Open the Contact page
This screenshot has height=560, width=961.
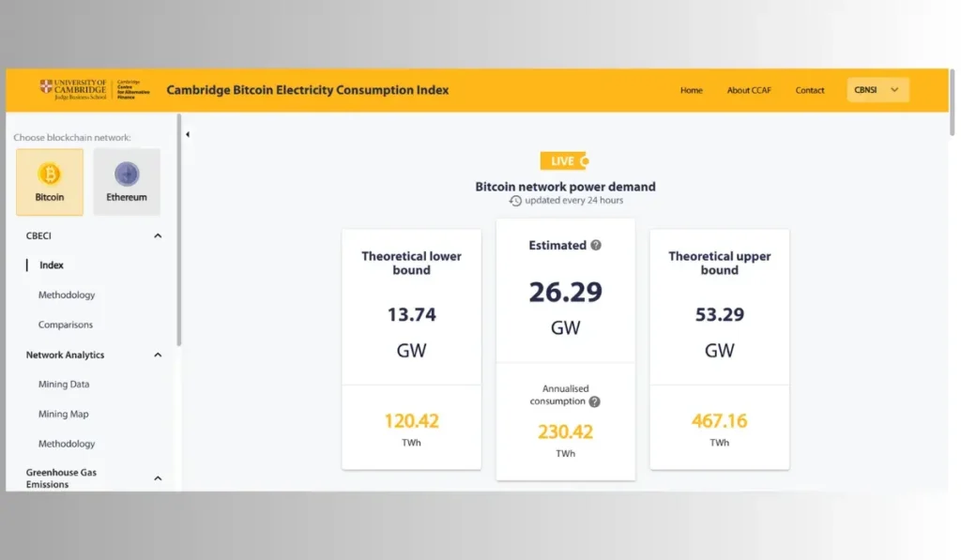coord(809,90)
